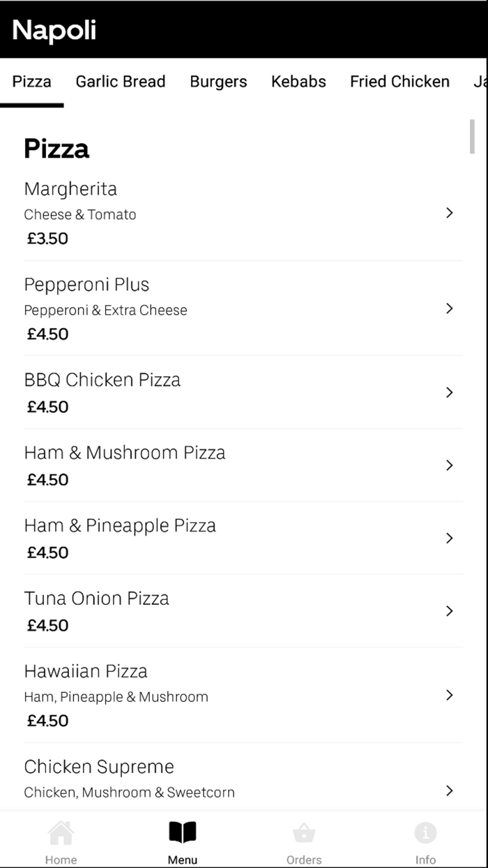
Task: Select the Ham & Mushroom Pizza item
Action: (x=209, y=465)
